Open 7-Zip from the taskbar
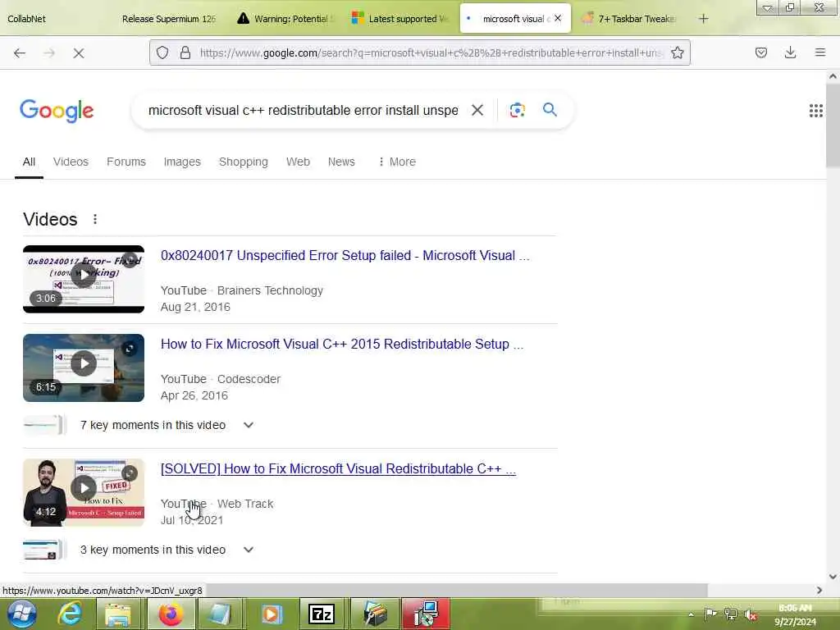 [322, 614]
